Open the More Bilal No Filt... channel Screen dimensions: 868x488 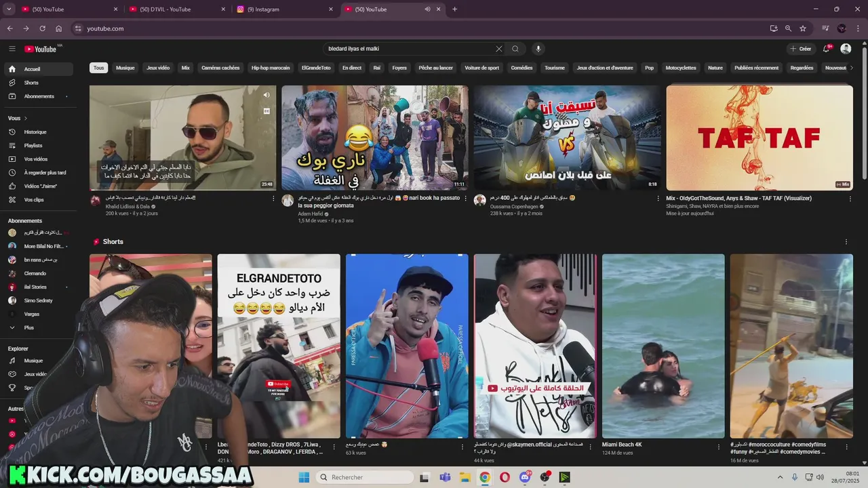(x=37, y=246)
